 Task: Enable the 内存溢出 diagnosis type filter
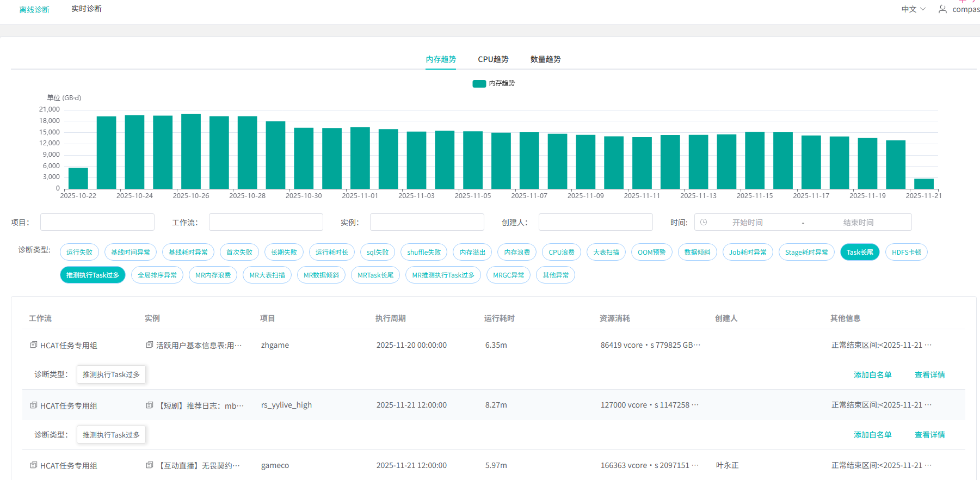(472, 252)
